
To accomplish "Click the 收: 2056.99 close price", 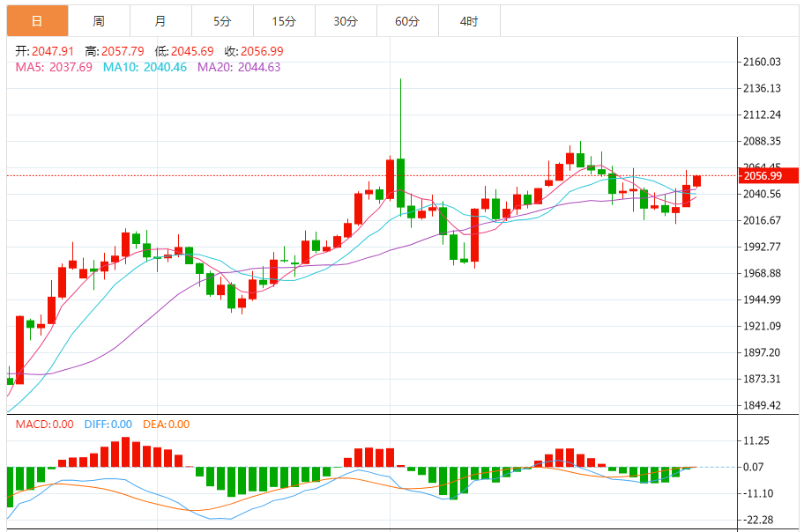I will pyautogui.click(x=254, y=51).
